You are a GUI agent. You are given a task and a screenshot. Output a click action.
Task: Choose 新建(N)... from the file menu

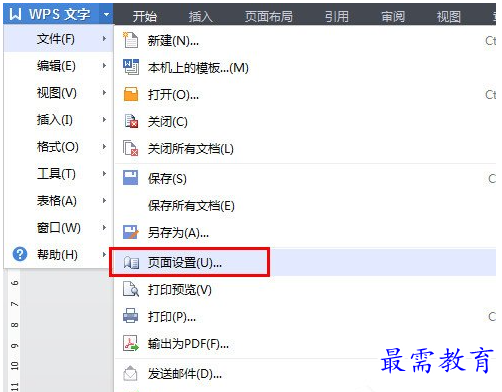coord(305,40)
